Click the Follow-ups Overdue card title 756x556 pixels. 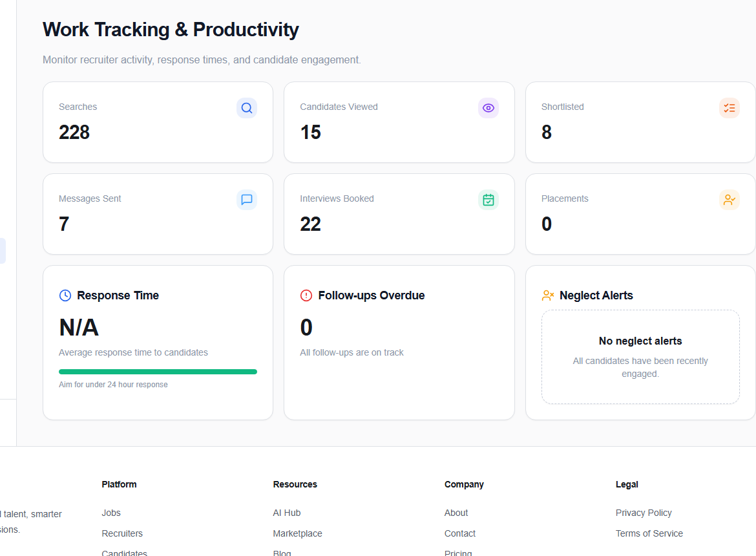coord(372,295)
